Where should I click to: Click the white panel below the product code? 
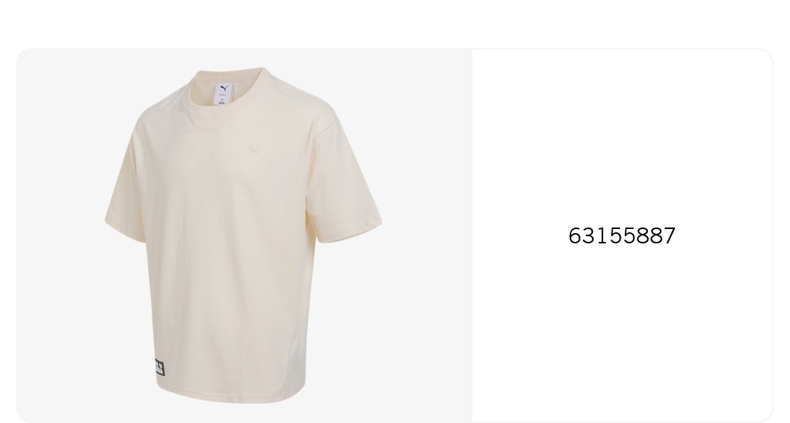point(622,332)
